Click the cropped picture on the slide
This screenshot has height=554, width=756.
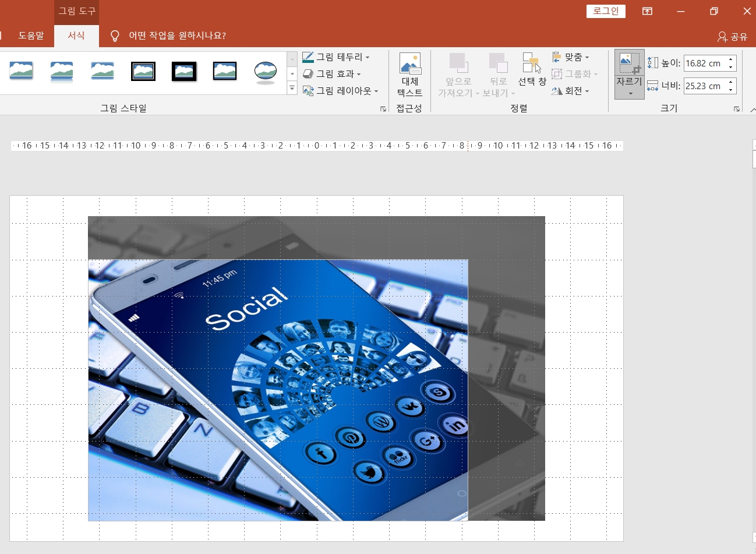tap(278, 390)
